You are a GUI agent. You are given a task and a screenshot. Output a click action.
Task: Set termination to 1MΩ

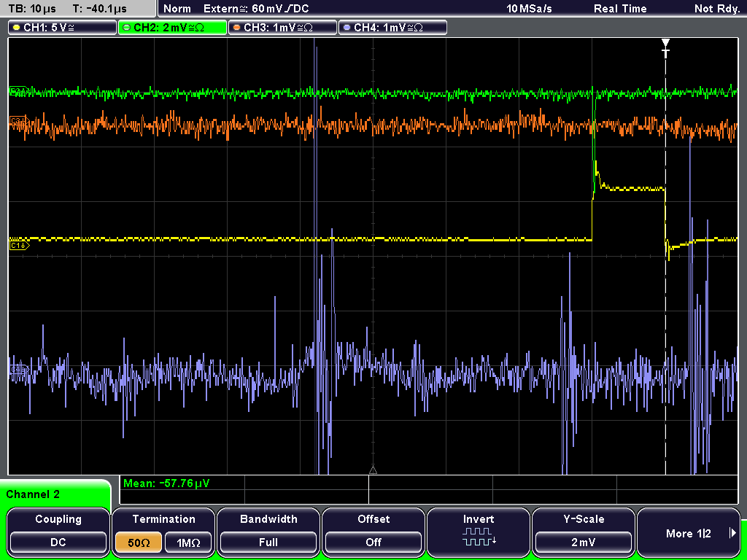pyautogui.click(x=188, y=542)
